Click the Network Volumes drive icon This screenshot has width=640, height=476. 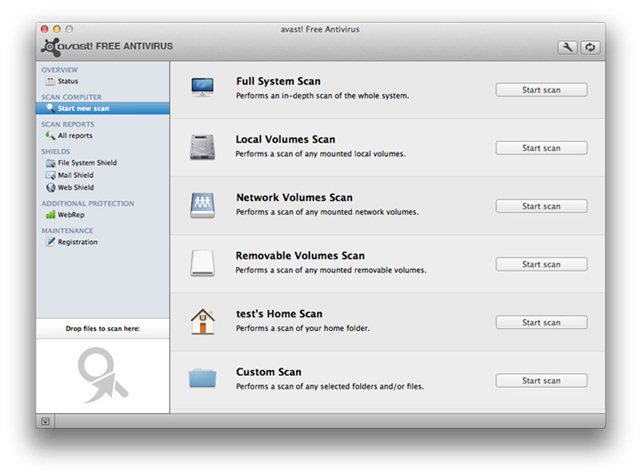click(x=202, y=205)
